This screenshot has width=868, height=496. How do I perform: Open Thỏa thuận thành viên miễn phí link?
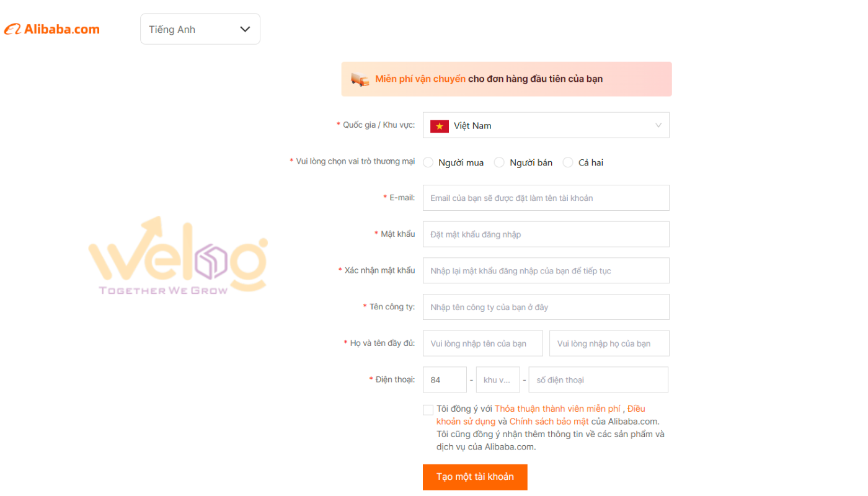coord(557,409)
